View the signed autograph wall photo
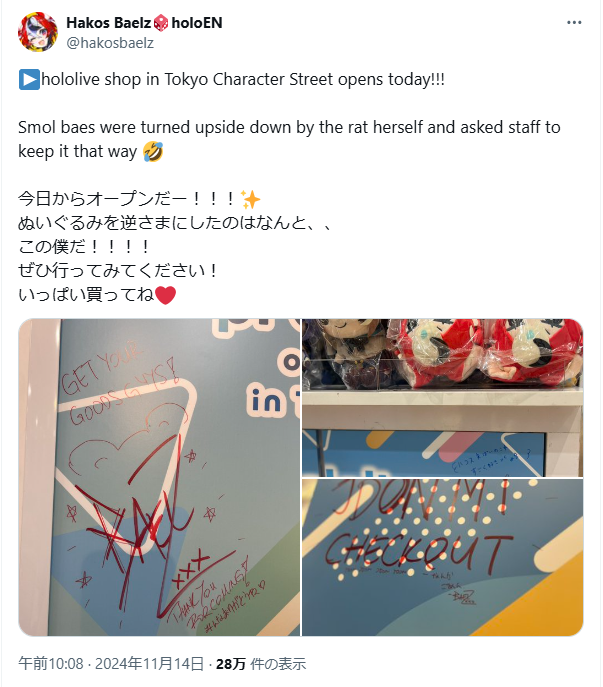603x687 pixels. [159, 478]
